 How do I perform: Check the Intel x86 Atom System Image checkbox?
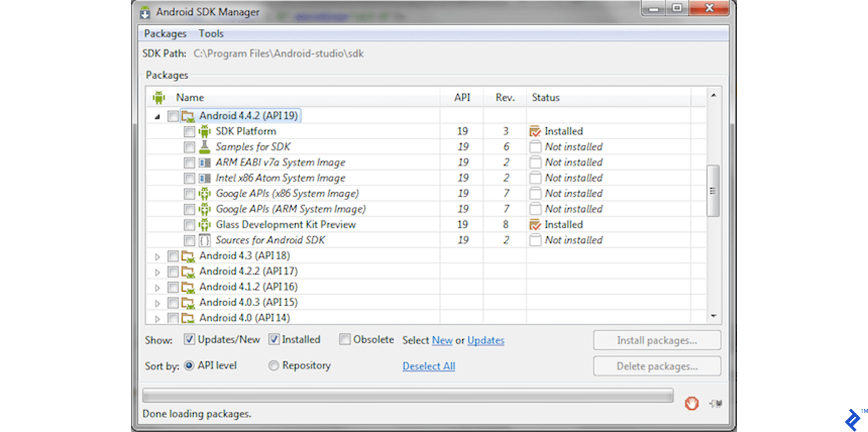click(189, 179)
